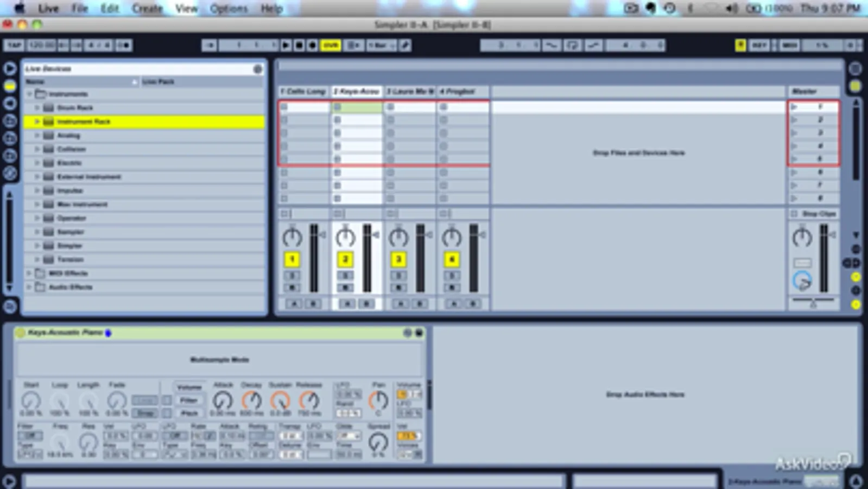Screen dimensions: 868x489
Task: Click the Save Preset disk icon on Simpler
Action: 419,333
